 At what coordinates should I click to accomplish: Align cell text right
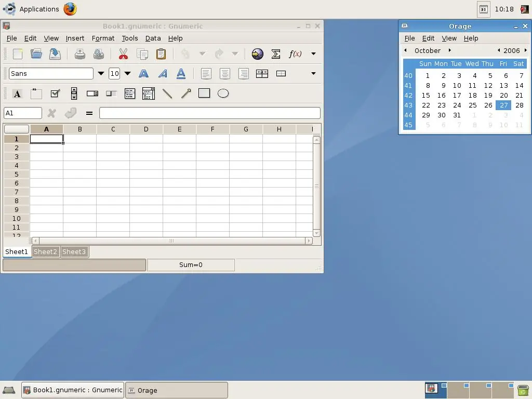click(244, 74)
